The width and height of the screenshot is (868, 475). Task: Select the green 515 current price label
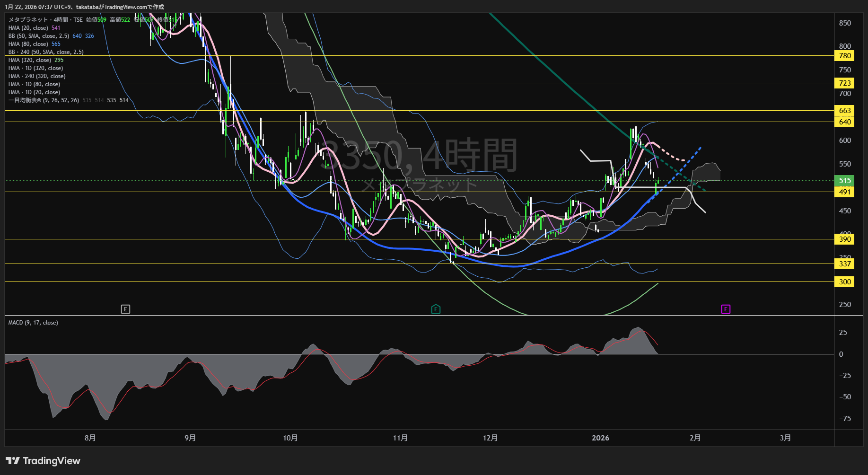(x=844, y=181)
